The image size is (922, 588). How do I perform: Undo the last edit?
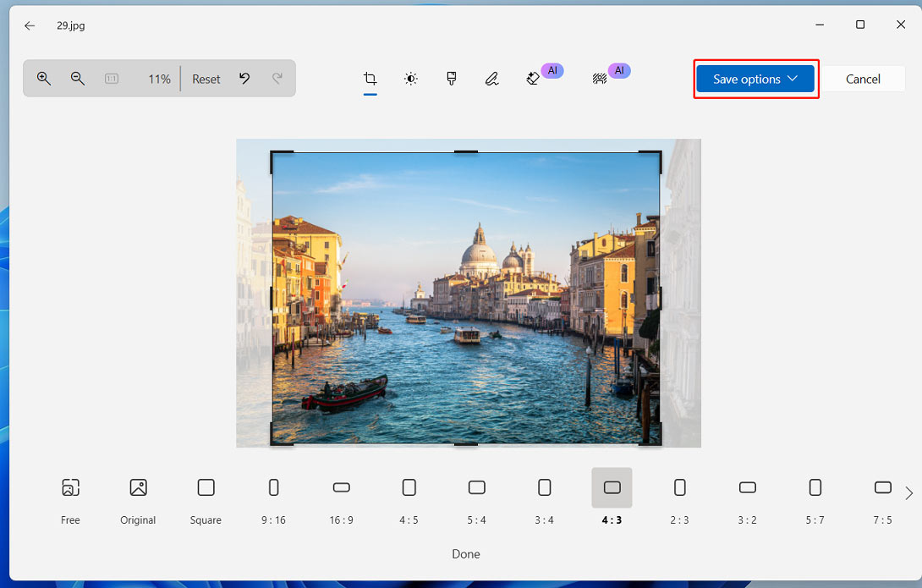pyautogui.click(x=244, y=79)
